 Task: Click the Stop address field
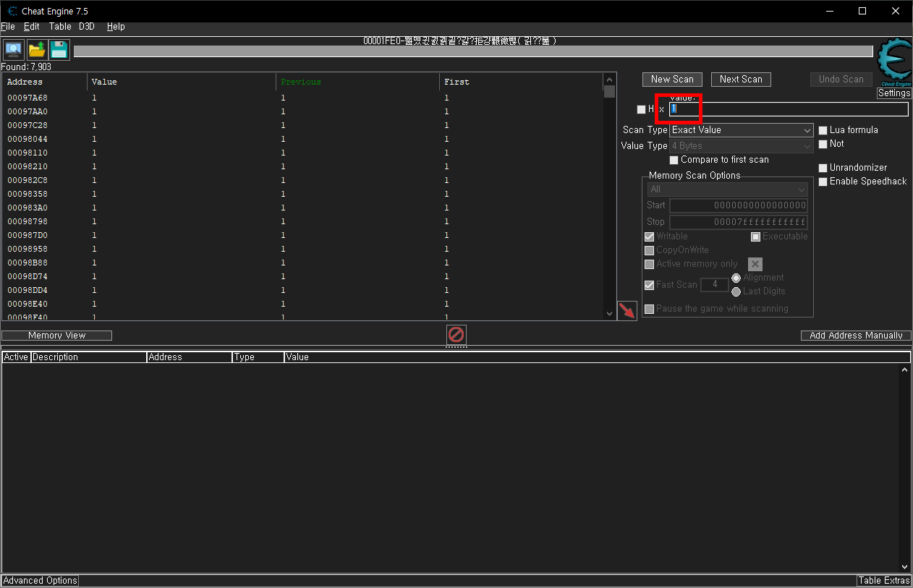pyautogui.click(x=738, y=222)
